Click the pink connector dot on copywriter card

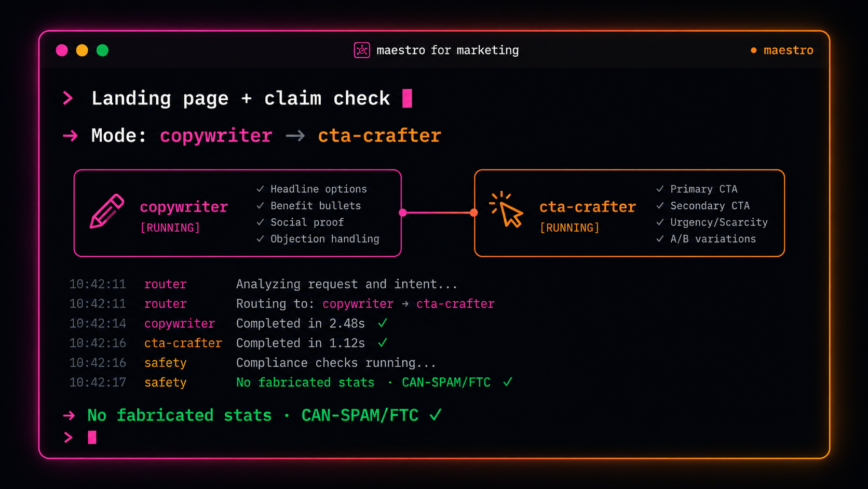pos(402,213)
